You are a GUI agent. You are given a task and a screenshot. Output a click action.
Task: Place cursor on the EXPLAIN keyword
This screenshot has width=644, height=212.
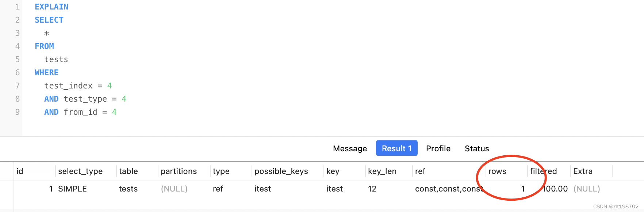point(51,7)
